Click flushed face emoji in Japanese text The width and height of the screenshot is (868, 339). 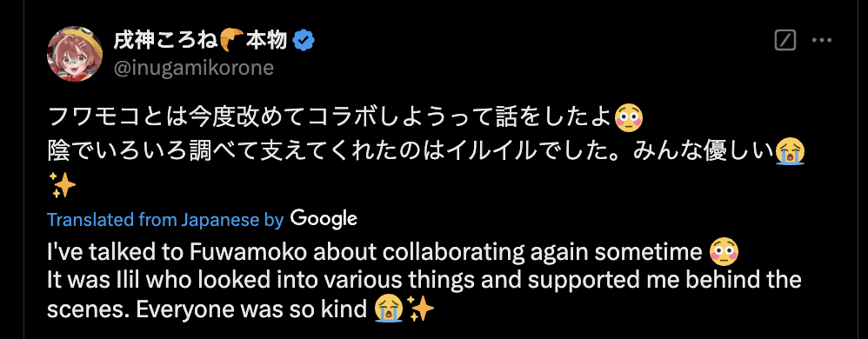(x=630, y=116)
